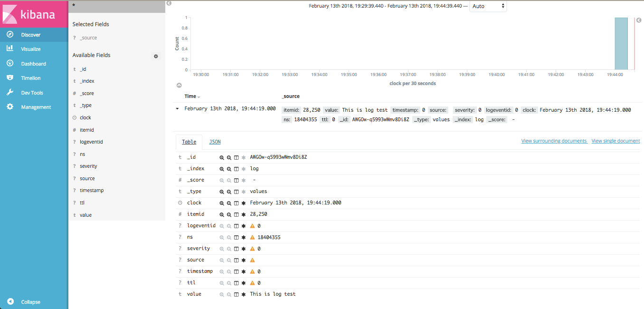The width and height of the screenshot is (644, 309).
Task: Filter for presence of the severity field
Action: tap(244, 248)
